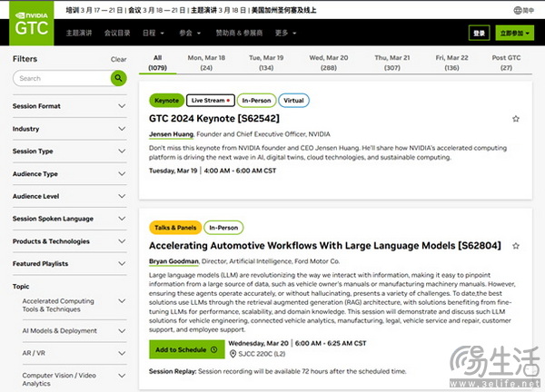Viewport: 545px width, 392px height.
Task: Open the 更多 dropdown menu
Action: [x=285, y=33]
